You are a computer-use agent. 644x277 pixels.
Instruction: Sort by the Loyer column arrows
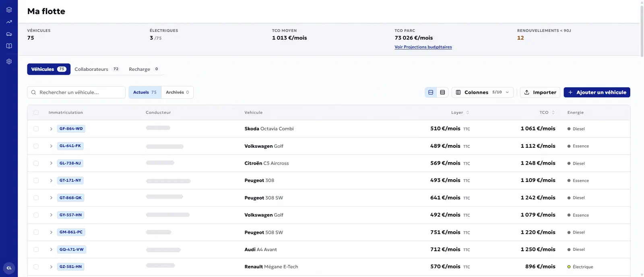[x=468, y=113]
